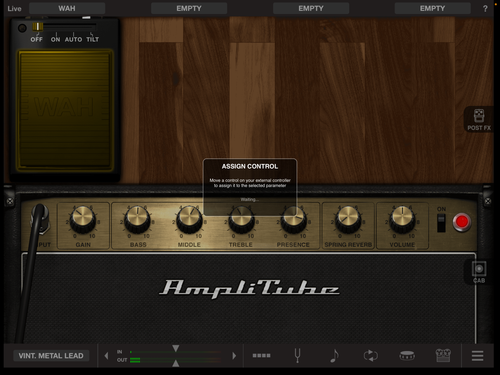Open the looper arrows icon
Viewport: 500px width, 375px height.
click(x=370, y=355)
